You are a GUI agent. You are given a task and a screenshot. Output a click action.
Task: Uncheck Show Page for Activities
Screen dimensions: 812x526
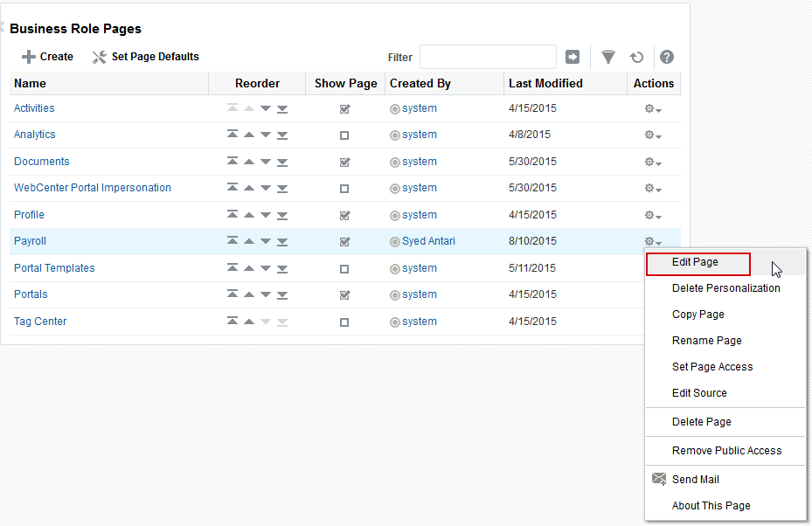(344, 108)
